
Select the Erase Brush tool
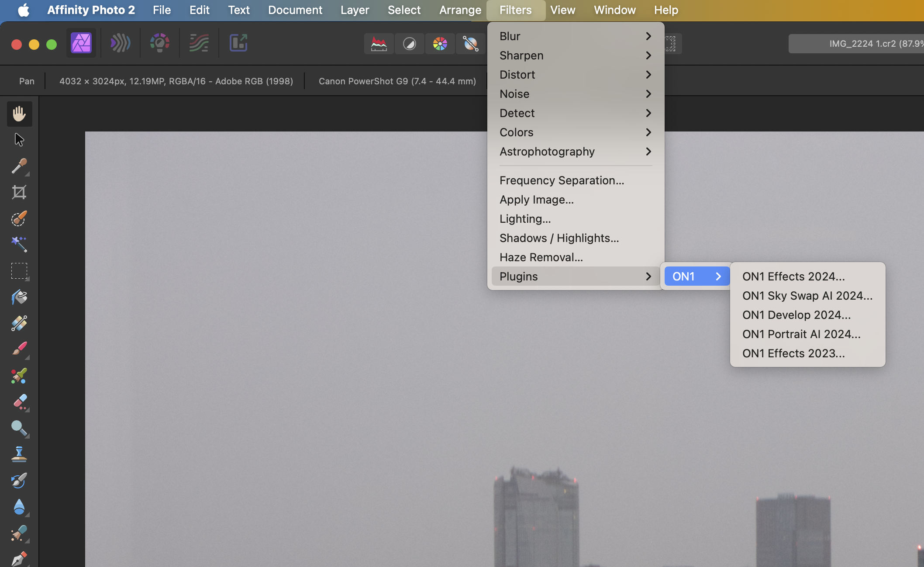pyautogui.click(x=19, y=402)
